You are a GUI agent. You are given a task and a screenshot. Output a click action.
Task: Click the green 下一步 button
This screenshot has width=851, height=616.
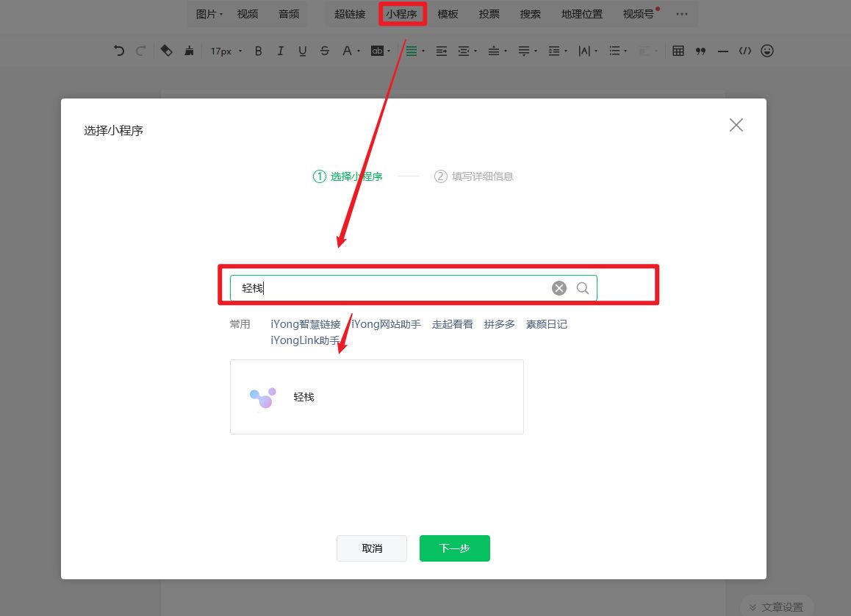(x=454, y=548)
